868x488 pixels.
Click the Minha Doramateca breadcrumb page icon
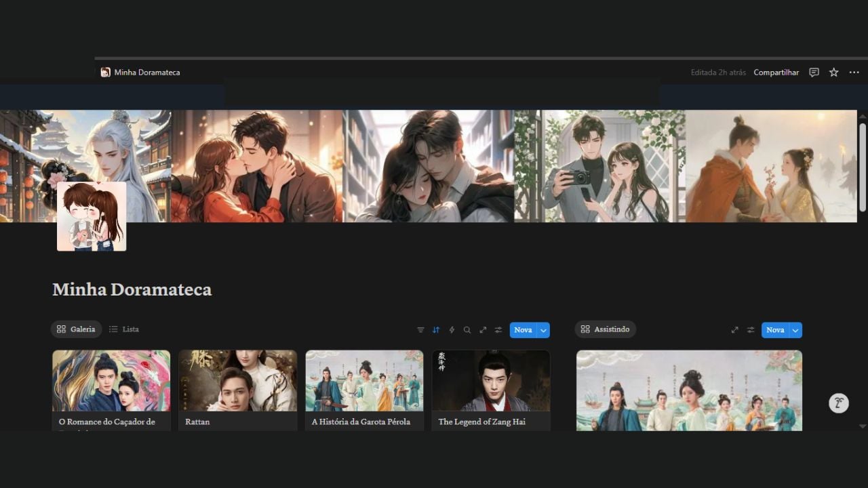click(x=105, y=73)
